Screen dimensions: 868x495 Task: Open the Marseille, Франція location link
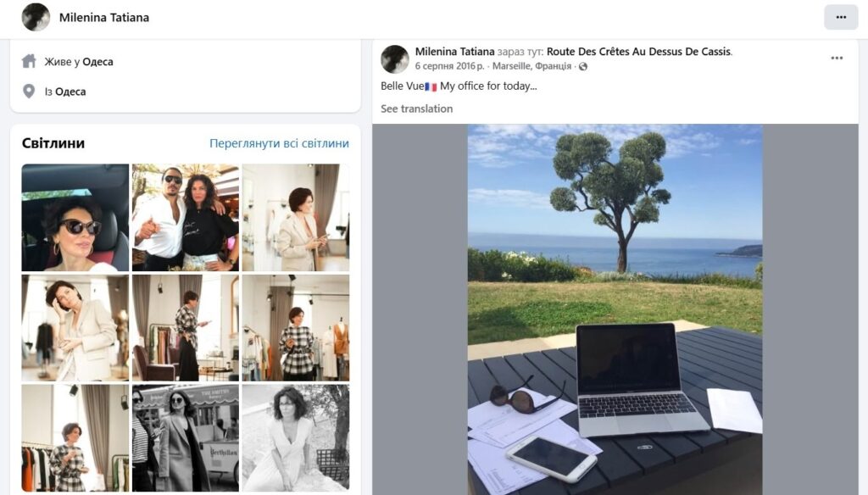point(531,66)
